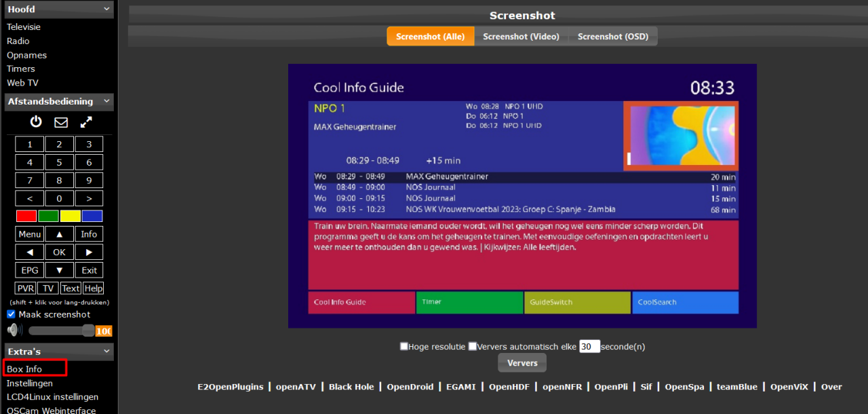Switch to the Screenshot (Video) tab
The width and height of the screenshot is (868, 414).
click(x=521, y=36)
